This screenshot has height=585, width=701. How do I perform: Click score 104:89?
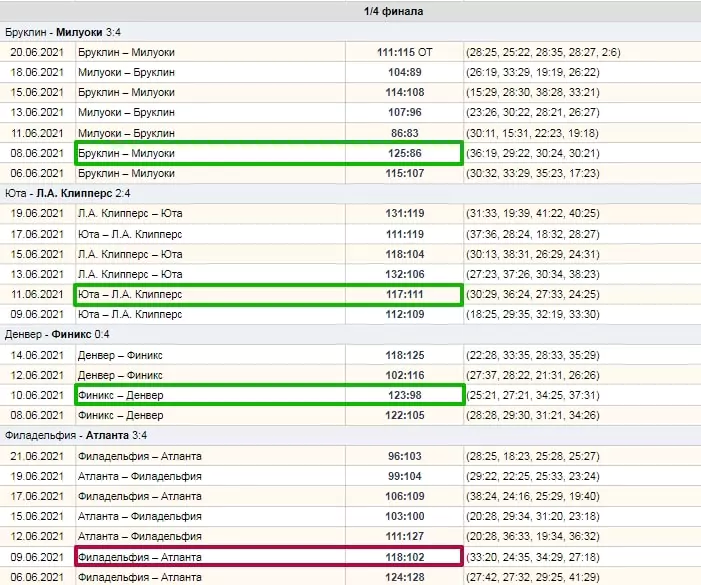click(405, 72)
